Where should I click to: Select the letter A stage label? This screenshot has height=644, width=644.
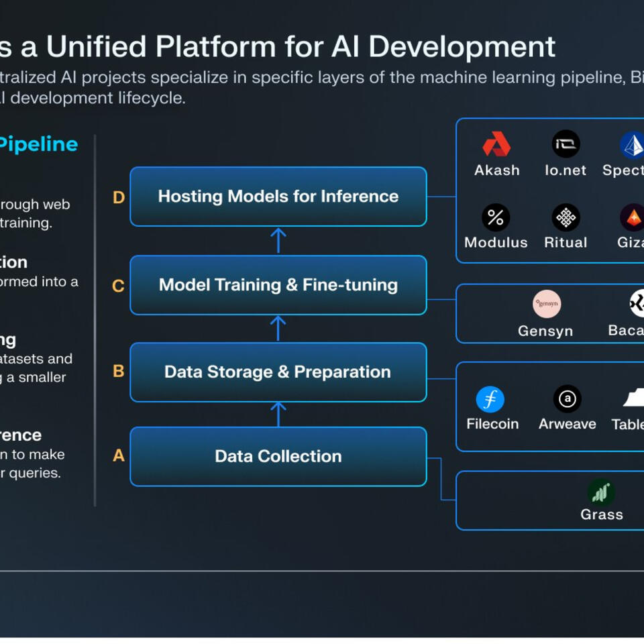119,456
